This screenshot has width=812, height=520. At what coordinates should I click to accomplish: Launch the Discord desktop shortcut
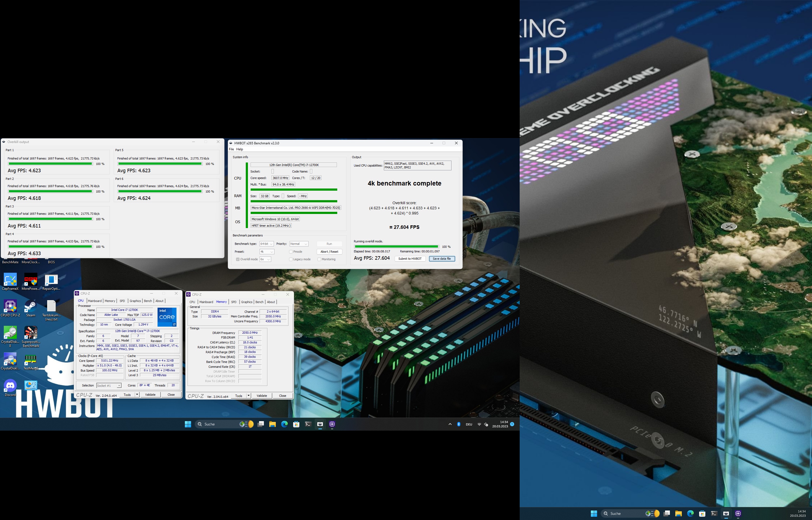point(10,388)
